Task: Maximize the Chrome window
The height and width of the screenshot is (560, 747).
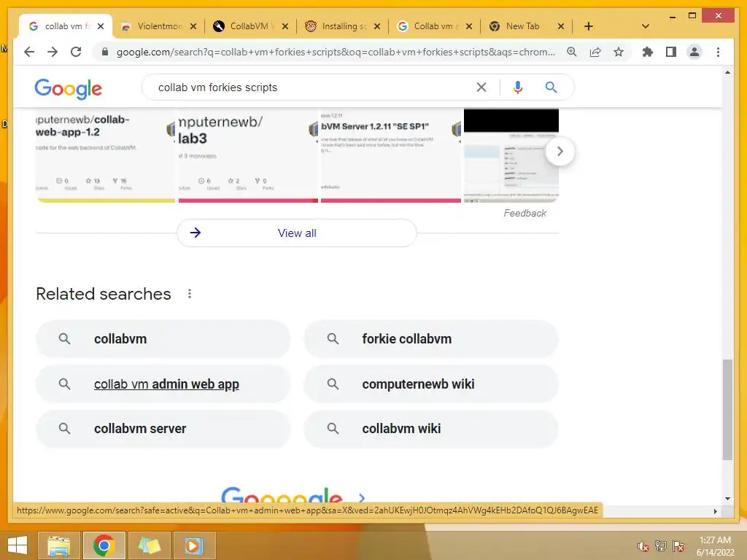Action: coord(692,16)
